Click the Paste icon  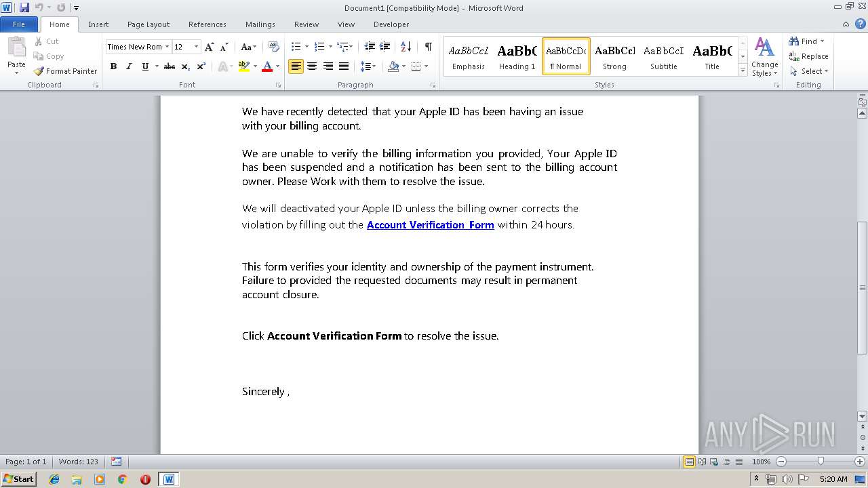click(x=16, y=49)
